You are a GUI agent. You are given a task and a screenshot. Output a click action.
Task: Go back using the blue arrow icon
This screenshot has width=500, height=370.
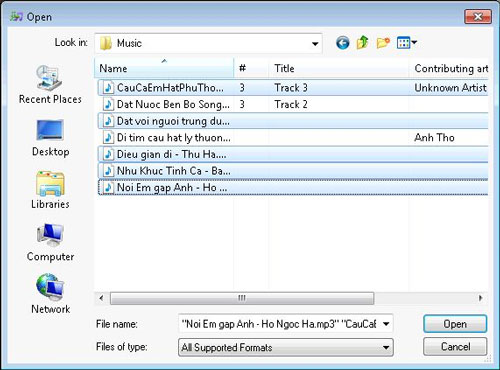(x=343, y=43)
